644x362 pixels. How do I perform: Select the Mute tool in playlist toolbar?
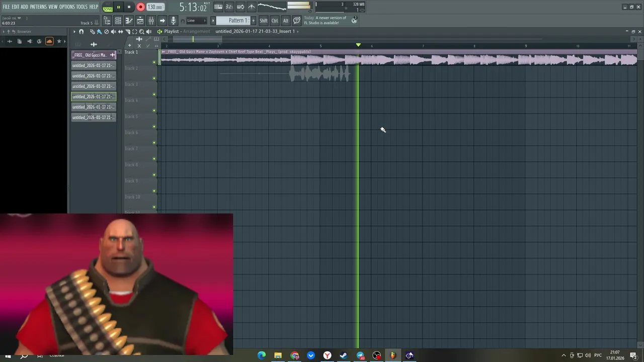[x=113, y=31]
